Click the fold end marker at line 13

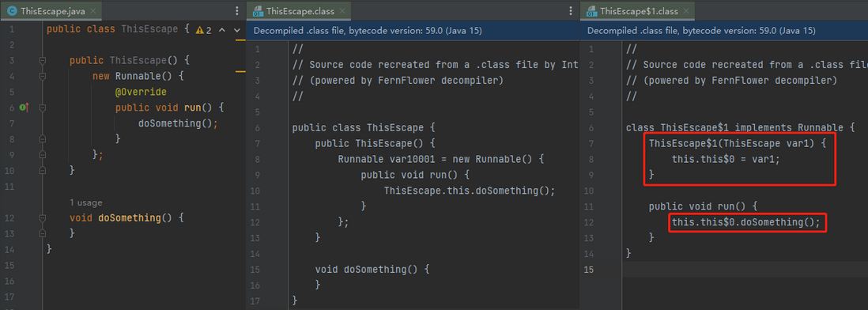(x=42, y=233)
